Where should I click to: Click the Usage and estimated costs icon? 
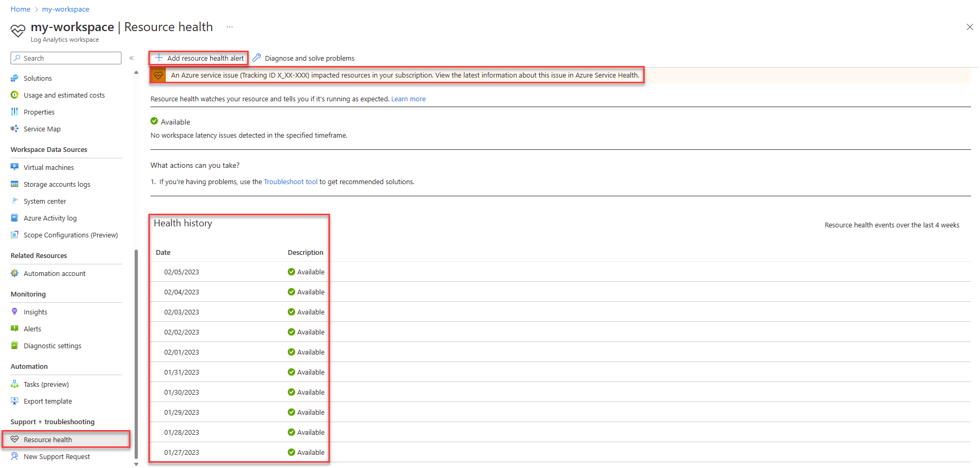(15, 95)
